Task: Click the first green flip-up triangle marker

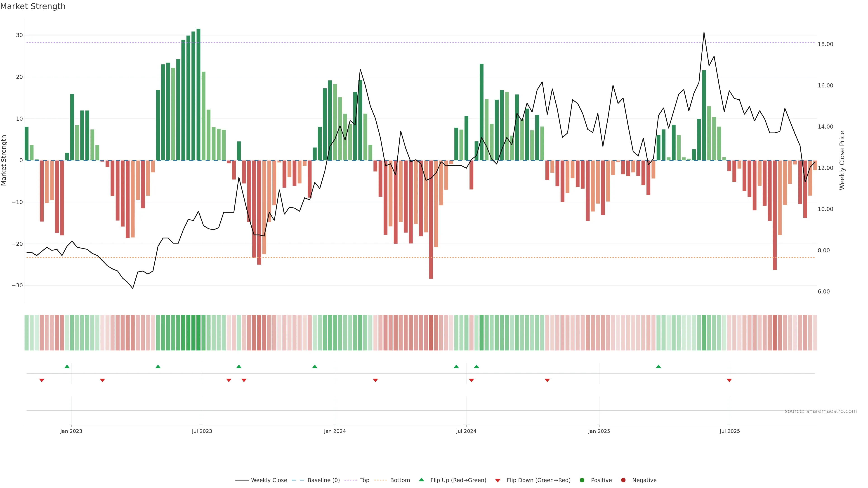Action: point(67,366)
